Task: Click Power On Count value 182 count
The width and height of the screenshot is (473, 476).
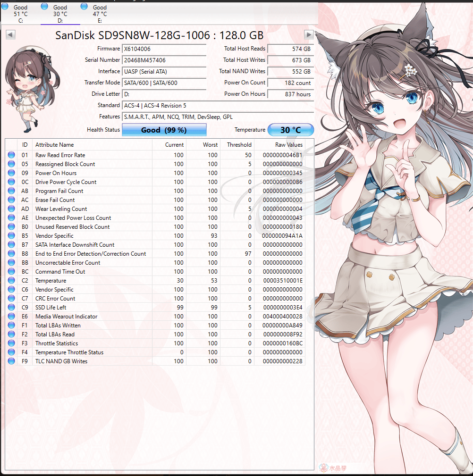Action: 290,83
